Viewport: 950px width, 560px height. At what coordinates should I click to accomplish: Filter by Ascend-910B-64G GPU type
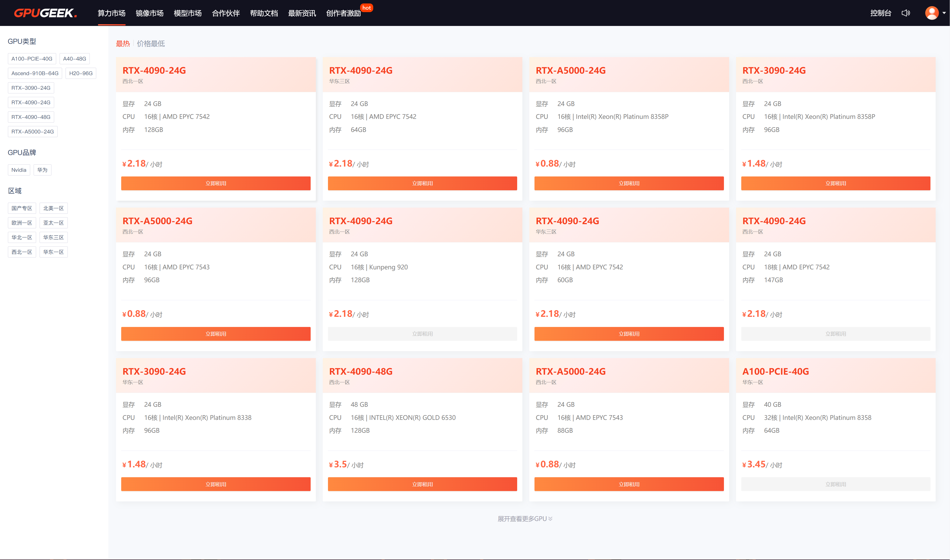point(35,73)
